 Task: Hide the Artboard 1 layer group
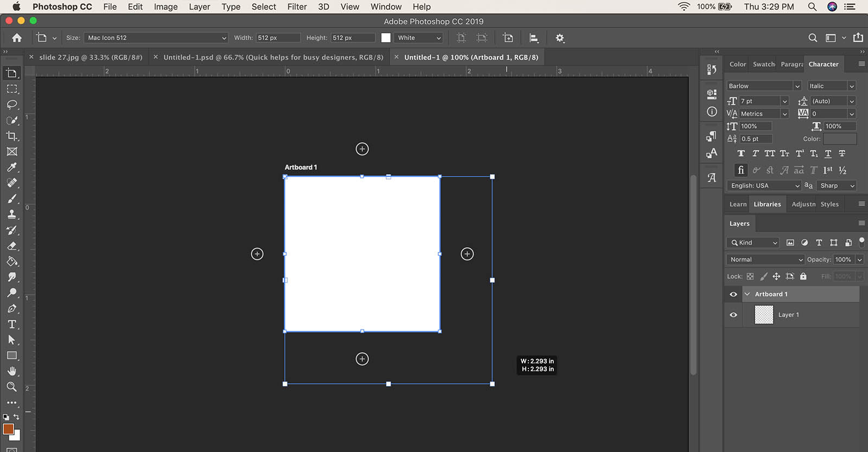tap(733, 294)
